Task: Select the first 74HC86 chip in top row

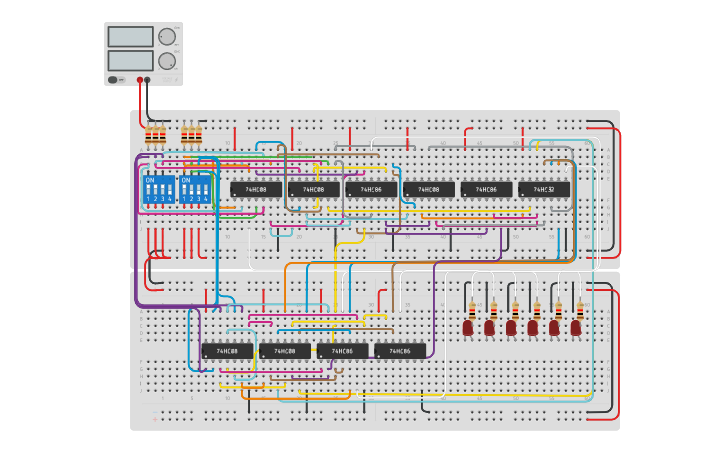Action: point(371,189)
